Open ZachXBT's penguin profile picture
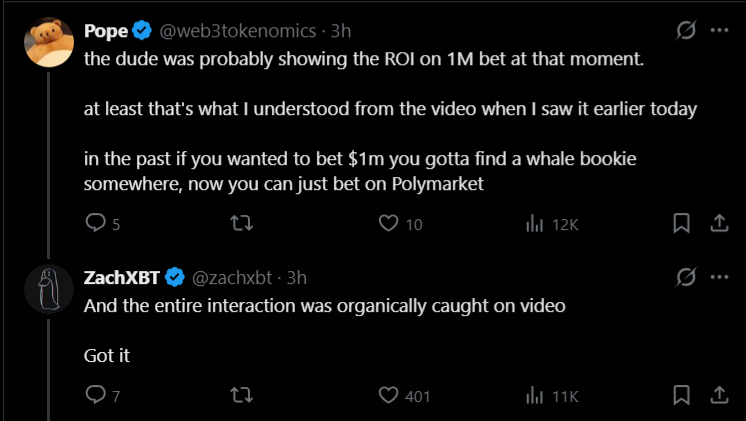This screenshot has width=746, height=421. click(47, 289)
